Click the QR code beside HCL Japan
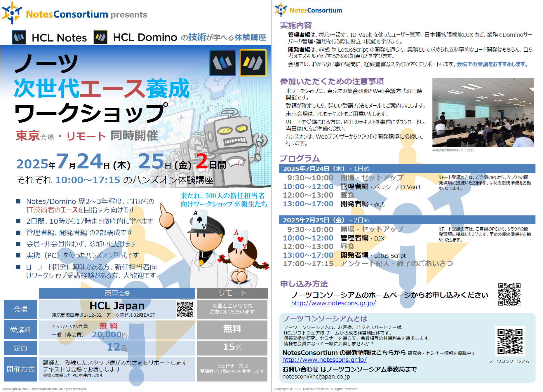This screenshot has width=543, height=392. pos(185,309)
